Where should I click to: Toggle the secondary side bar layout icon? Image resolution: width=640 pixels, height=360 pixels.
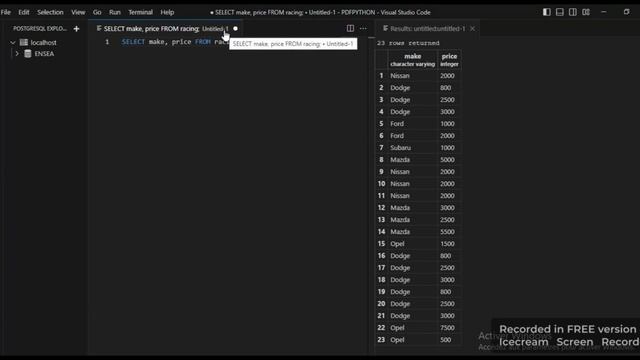pos(573,12)
